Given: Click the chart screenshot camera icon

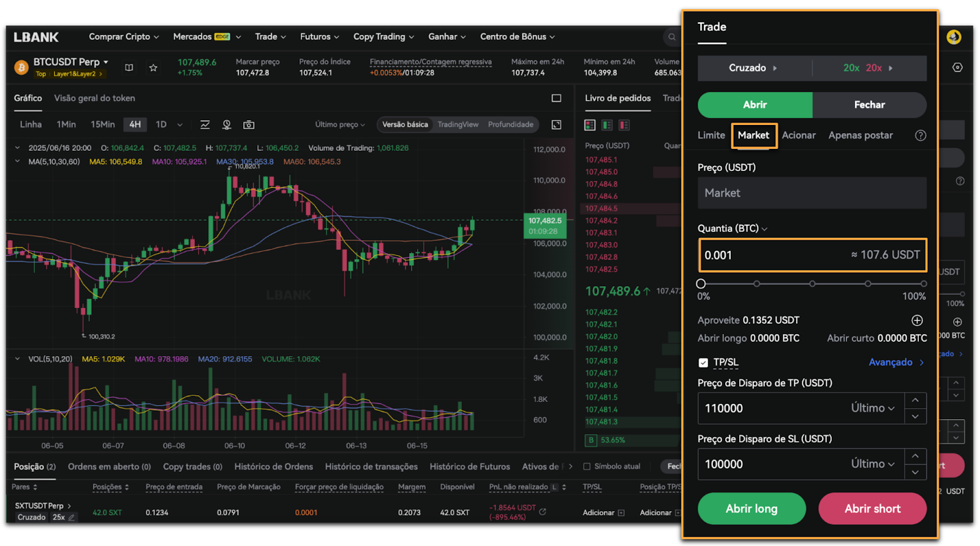Looking at the screenshot, I should [249, 124].
